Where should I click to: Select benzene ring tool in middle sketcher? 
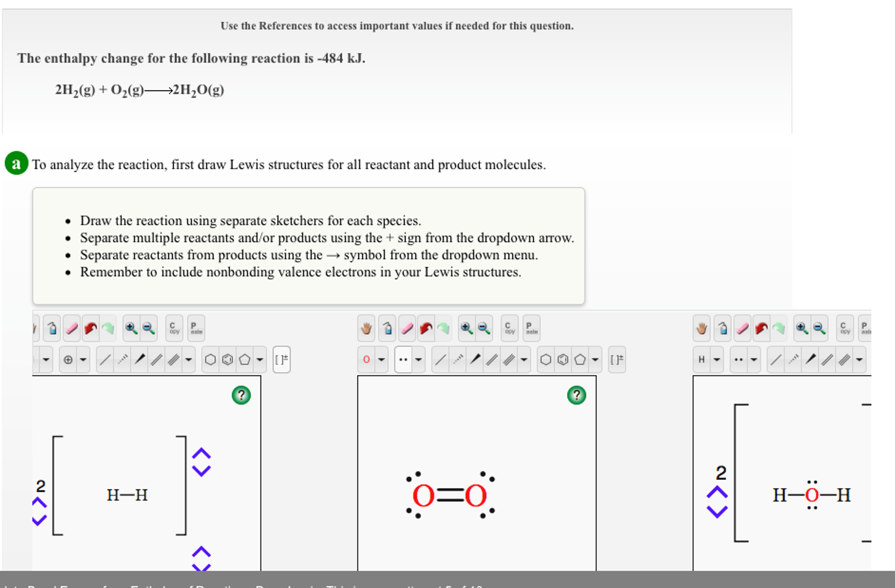point(563,360)
